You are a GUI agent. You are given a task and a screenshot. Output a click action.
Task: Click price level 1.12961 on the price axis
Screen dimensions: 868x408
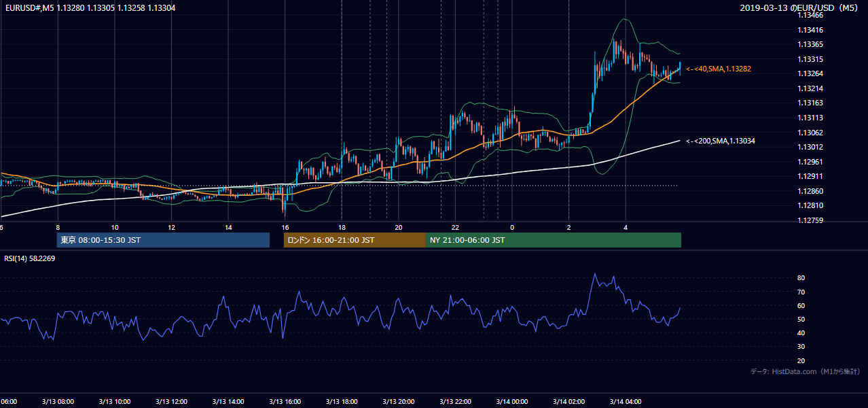pos(811,162)
